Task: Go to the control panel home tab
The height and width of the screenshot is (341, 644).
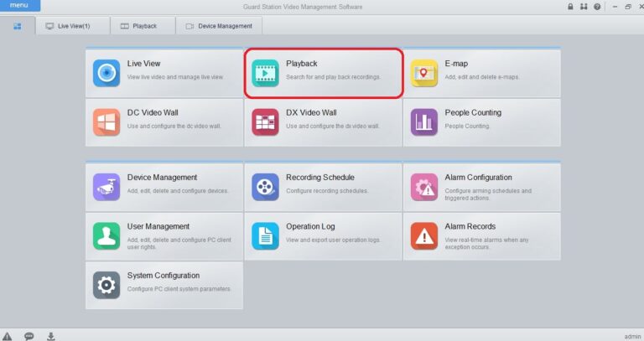Action: (x=18, y=26)
